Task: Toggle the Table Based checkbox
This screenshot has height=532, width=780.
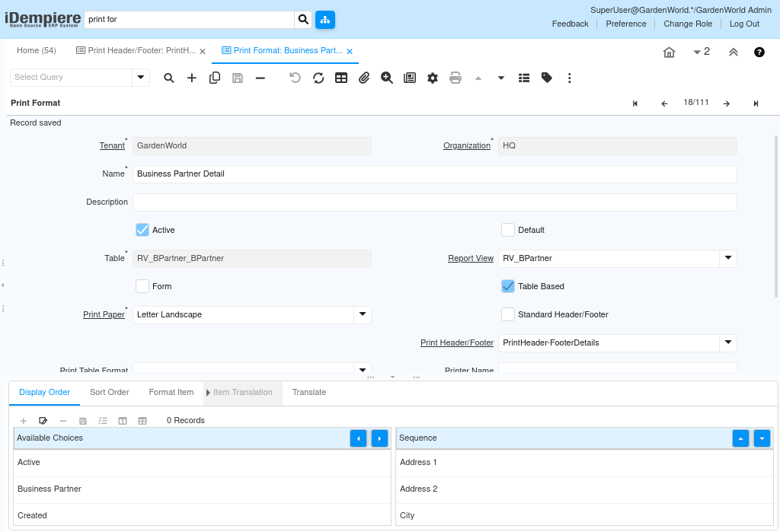Action: [508, 286]
